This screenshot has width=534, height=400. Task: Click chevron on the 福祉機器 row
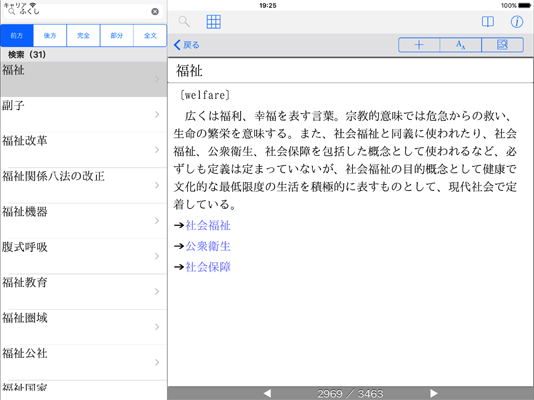click(157, 221)
